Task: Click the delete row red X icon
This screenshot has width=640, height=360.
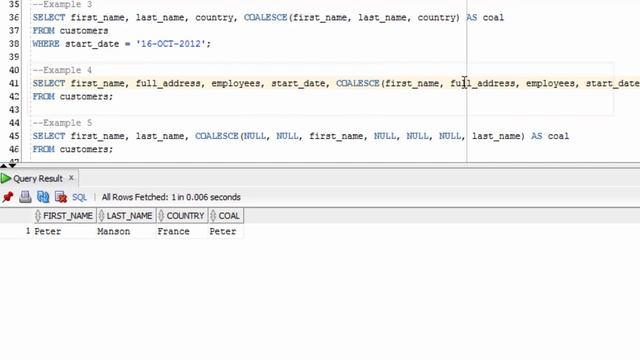Action: (x=61, y=197)
